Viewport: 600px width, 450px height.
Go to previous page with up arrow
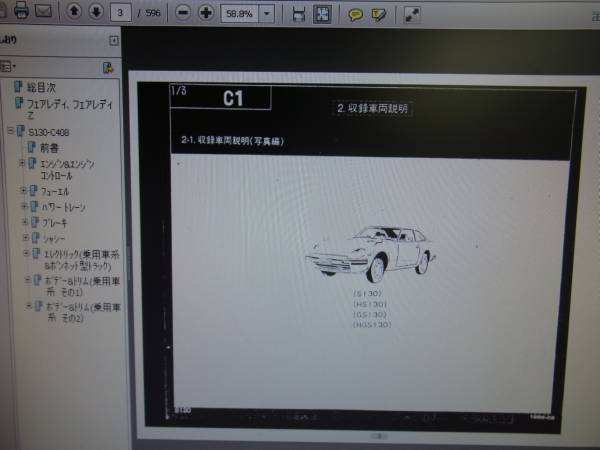(x=74, y=11)
